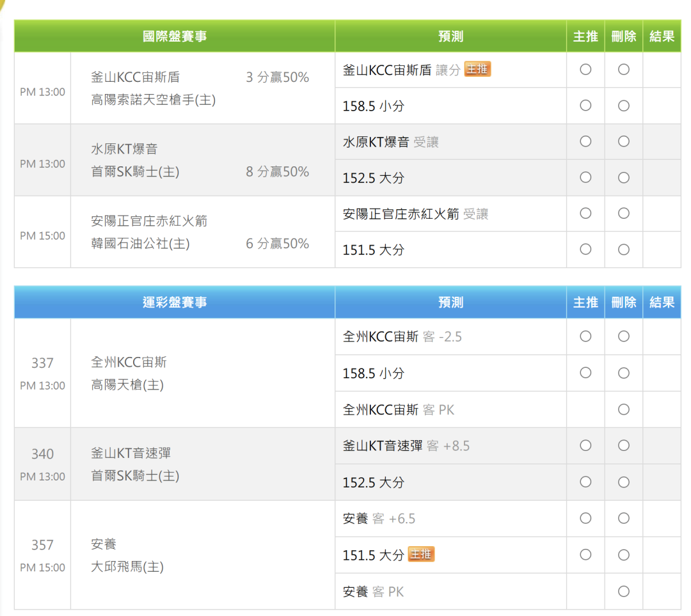Viewport: 691px width, 616px height.
Task: Select 主推 radio for 安陽正官庄赤紅火箭 受讓
Action: (585, 214)
